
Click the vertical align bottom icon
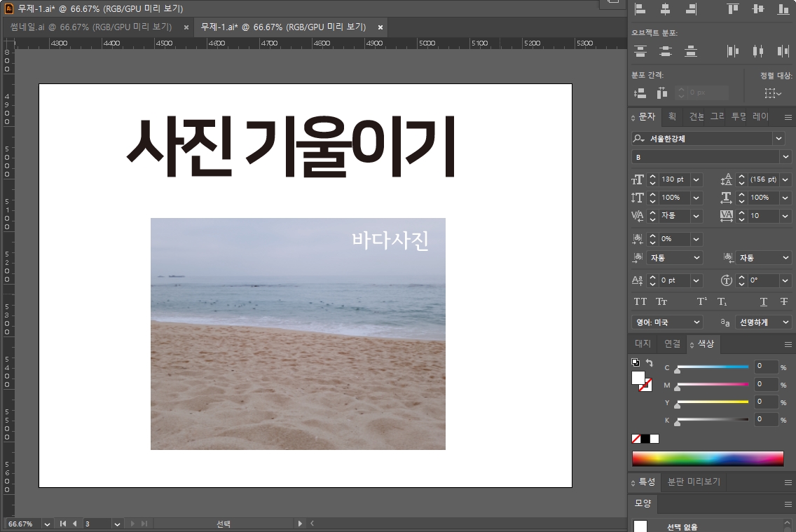[783, 8]
